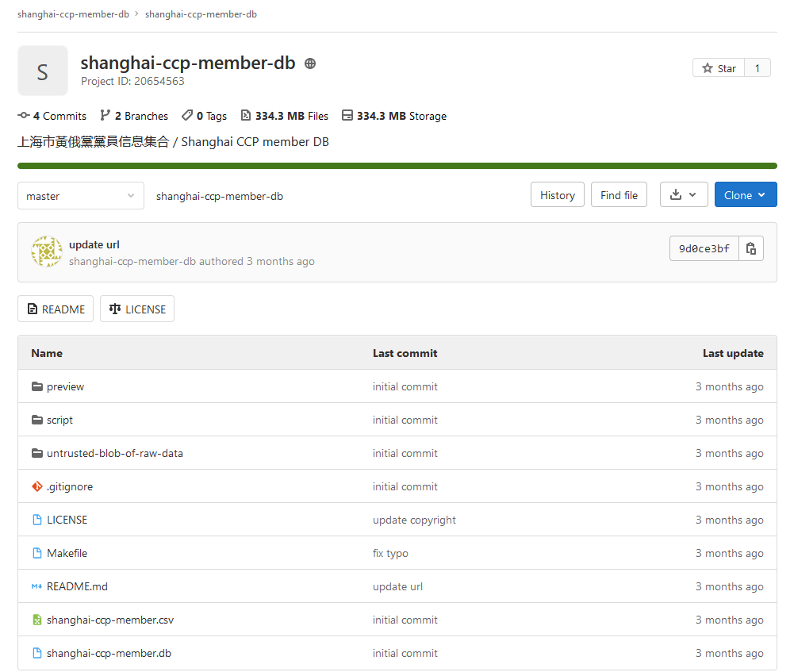This screenshot has width=794, height=672.
Task: Click the tag icon before 0 Tags
Action: tap(187, 116)
